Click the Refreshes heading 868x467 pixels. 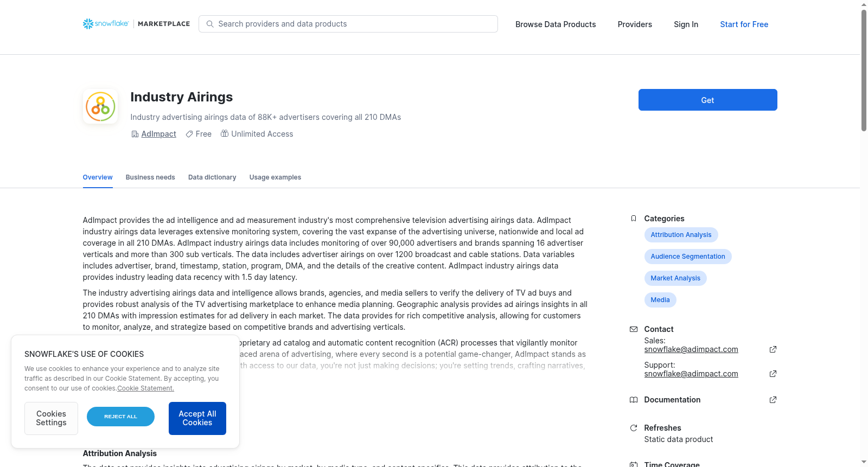click(662, 428)
